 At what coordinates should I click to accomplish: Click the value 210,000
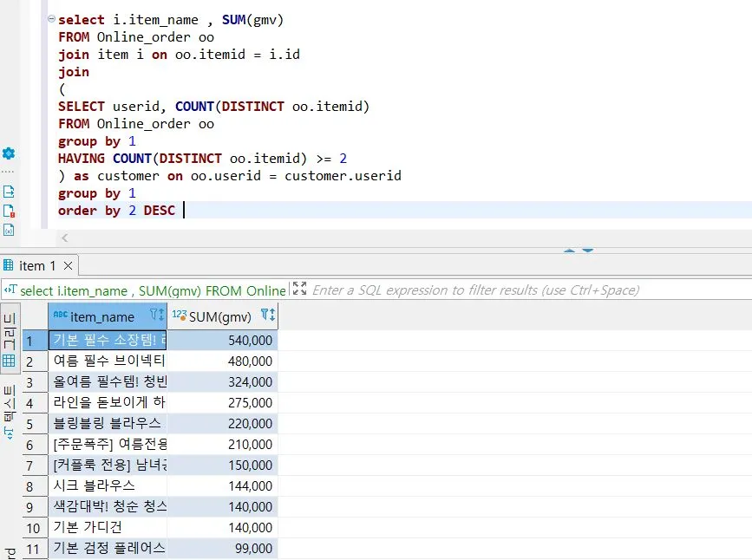point(250,445)
